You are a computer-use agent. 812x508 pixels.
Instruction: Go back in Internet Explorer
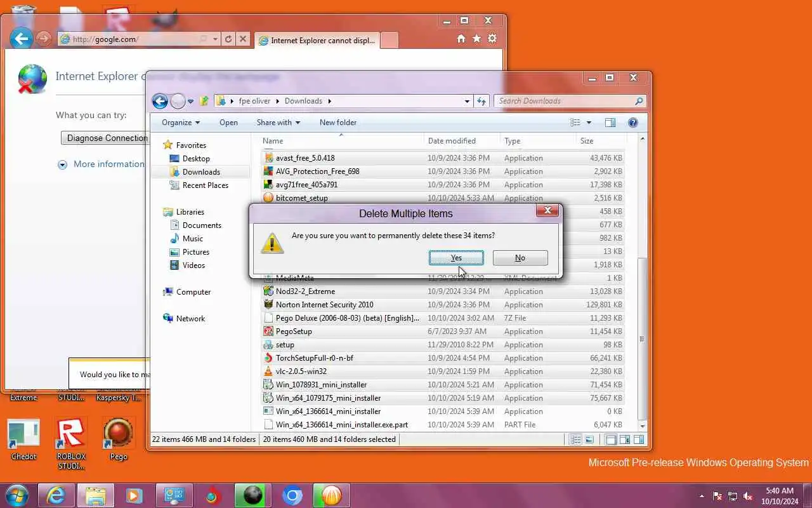(x=21, y=39)
